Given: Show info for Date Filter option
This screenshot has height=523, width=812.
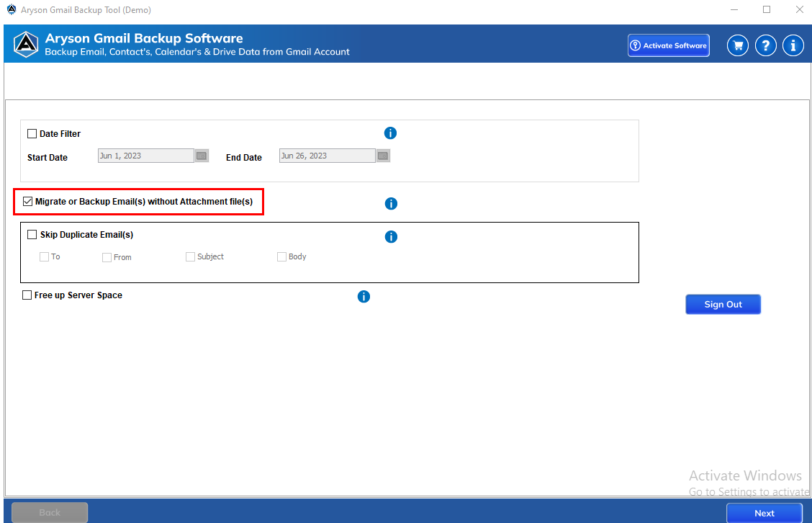Looking at the screenshot, I should pyautogui.click(x=390, y=133).
